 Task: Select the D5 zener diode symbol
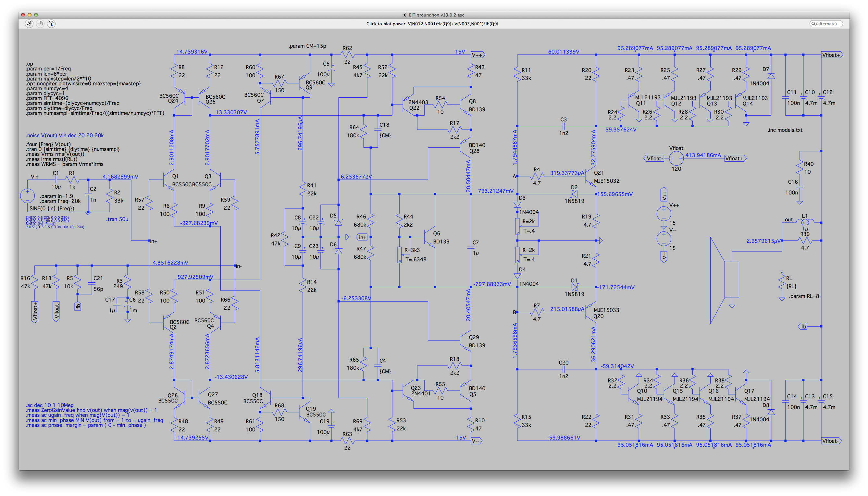tap(338, 223)
